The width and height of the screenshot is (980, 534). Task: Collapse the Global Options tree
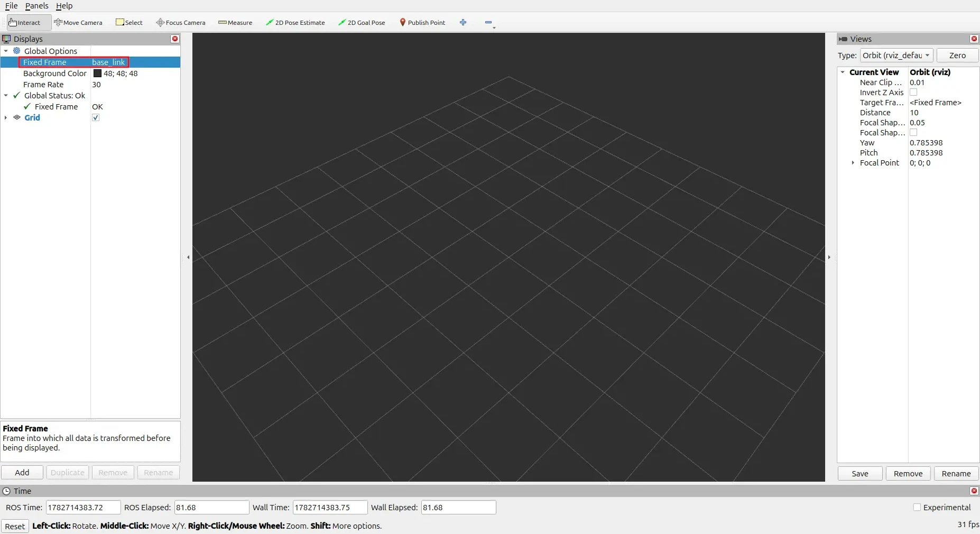6,51
